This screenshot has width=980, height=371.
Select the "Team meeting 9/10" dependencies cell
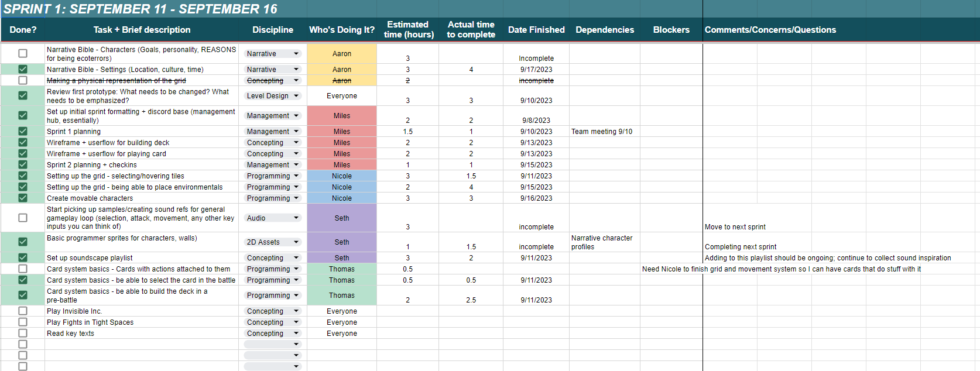602,132
